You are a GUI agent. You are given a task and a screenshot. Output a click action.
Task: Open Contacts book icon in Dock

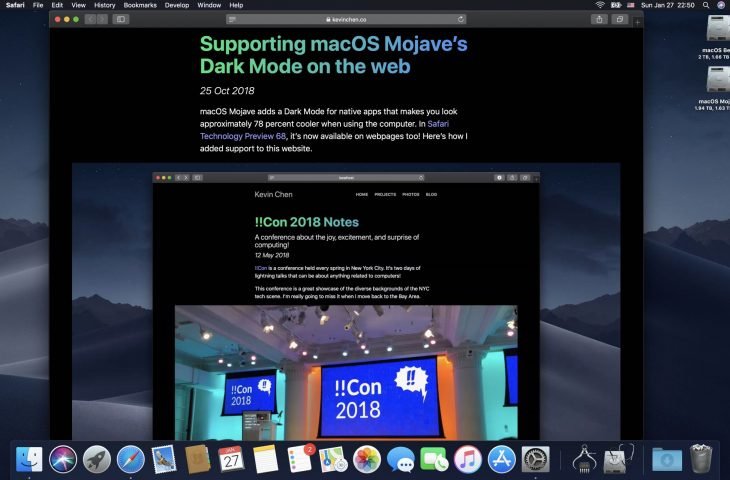pos(197,460)
